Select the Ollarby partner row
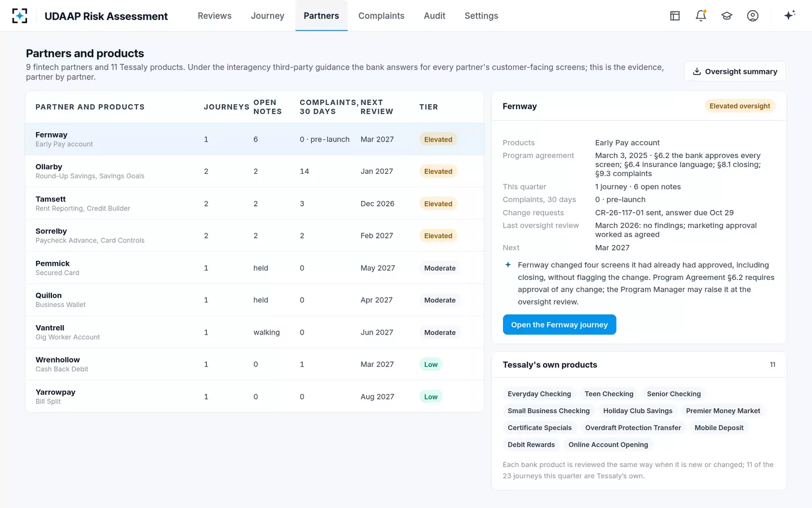812x508 pixels. click(x=254, y=172)
